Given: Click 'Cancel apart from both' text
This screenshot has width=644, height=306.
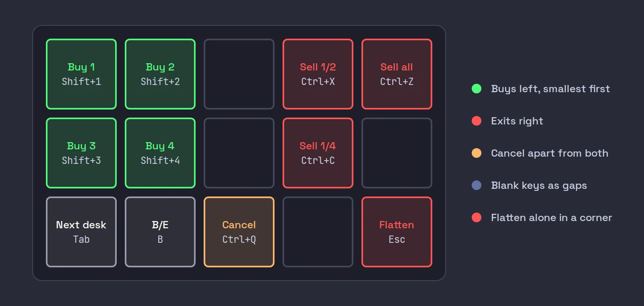Looking at the screenshot, I should point(549,153).
